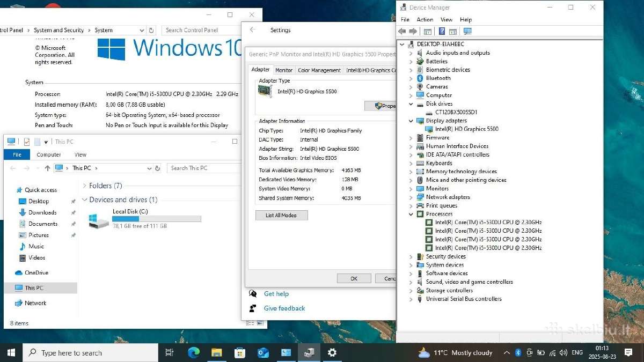Click System and Security in the breadcrumb
Viewport: 644px width, 362px height.
click(x=58, y=31)
